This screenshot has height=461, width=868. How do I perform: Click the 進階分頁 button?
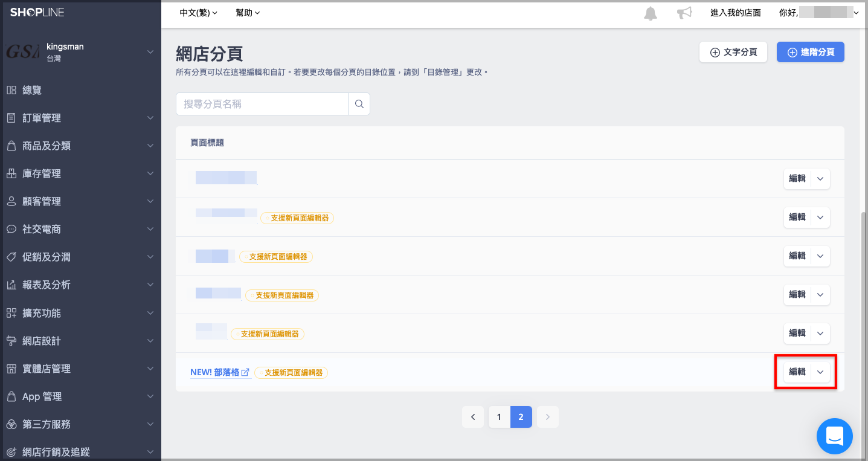point(811,53)
